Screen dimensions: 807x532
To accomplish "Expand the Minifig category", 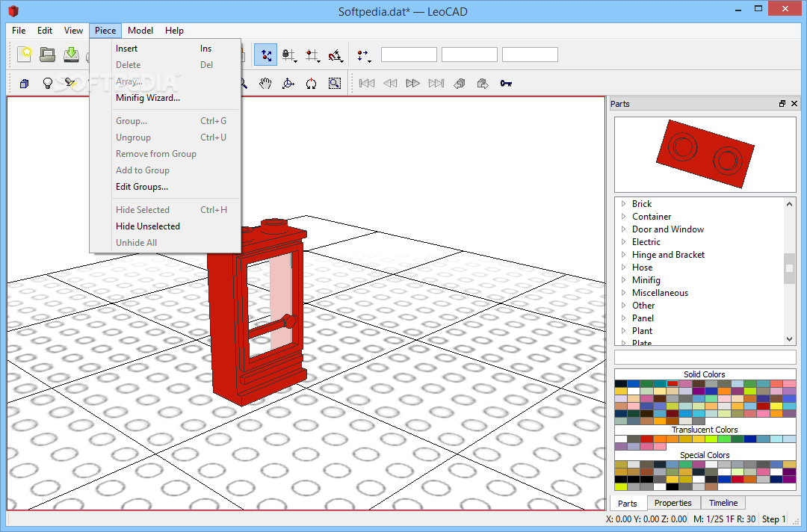I will coord(624,280).
